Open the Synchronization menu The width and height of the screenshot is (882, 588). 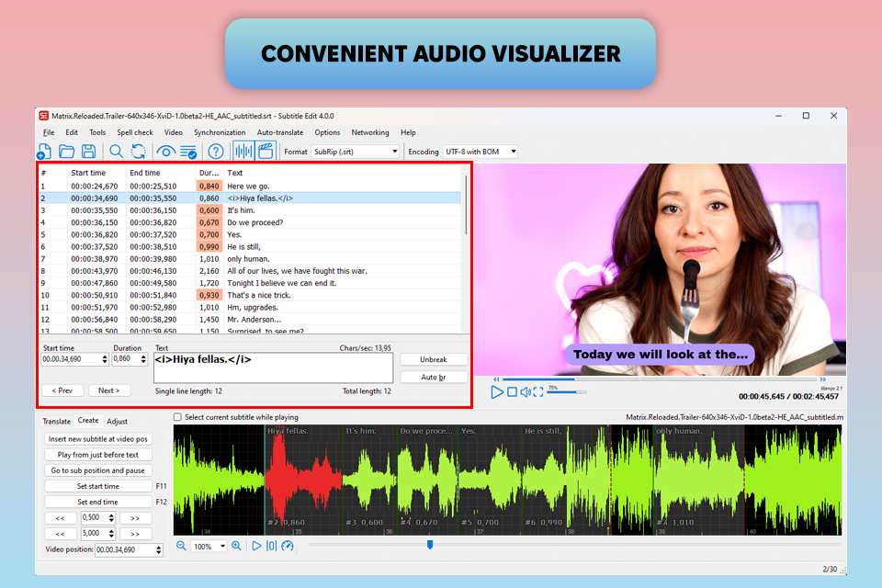click(220, 132)
